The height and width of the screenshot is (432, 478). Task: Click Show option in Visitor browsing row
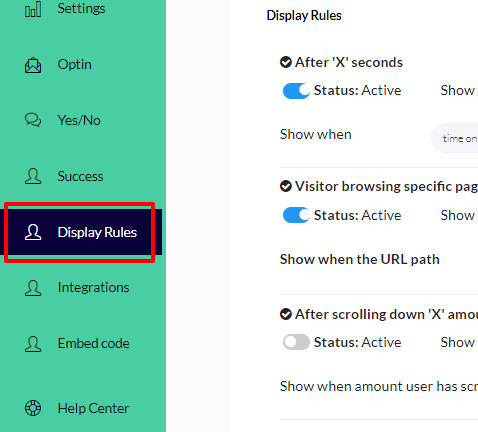click(457, 215)
